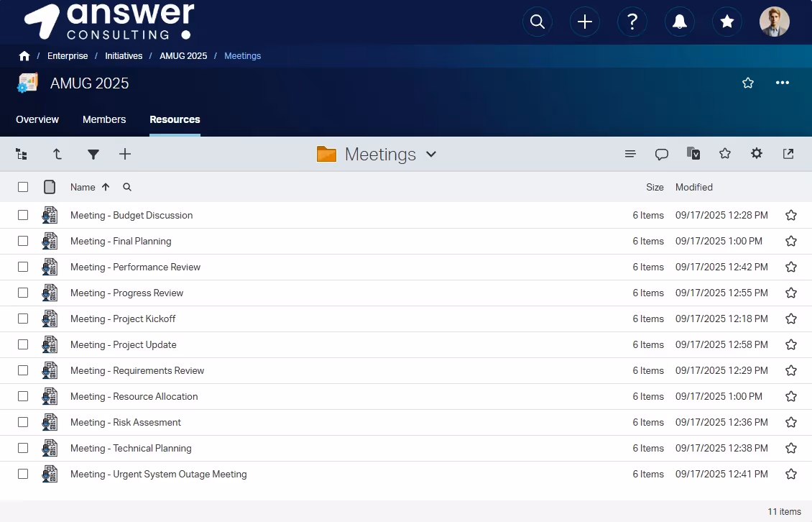812x522 pixels.
Task: Go to AMUG 2025 breadcrumb
Action: click(x=183, y=56)
